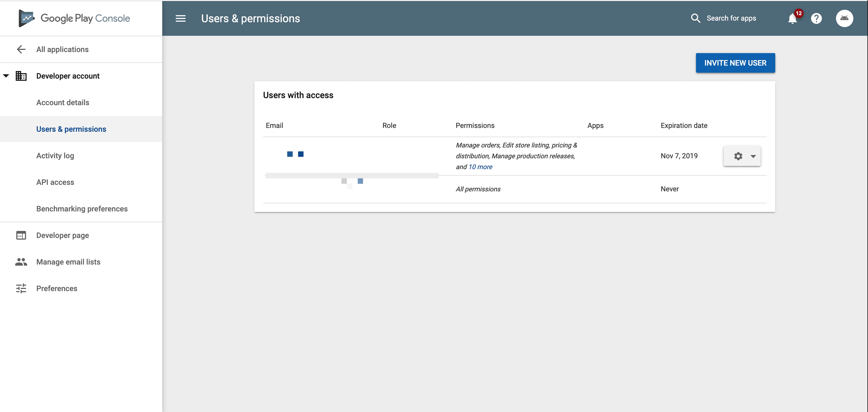
Task: Click the search magnifier icon
Action: click(695, 18)
